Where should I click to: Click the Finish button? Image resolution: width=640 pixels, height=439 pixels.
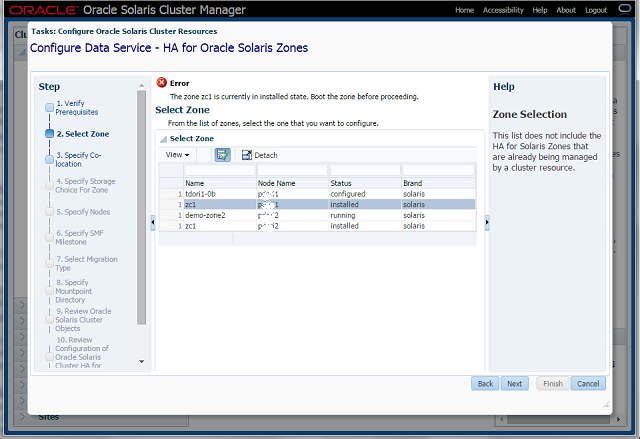click(x=553, y=384)
